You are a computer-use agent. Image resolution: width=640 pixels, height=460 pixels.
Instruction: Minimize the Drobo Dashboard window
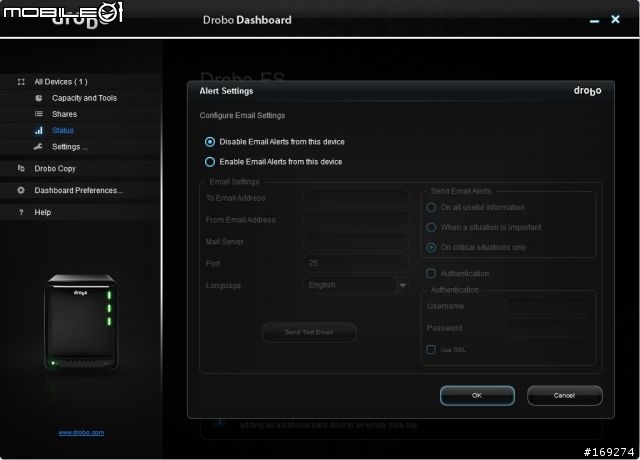[595, 20]
